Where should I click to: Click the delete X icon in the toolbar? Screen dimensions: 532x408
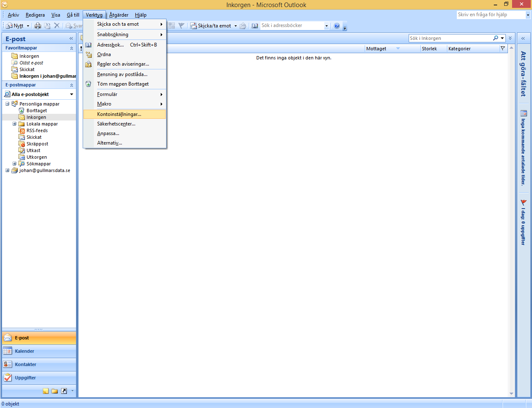57,26
